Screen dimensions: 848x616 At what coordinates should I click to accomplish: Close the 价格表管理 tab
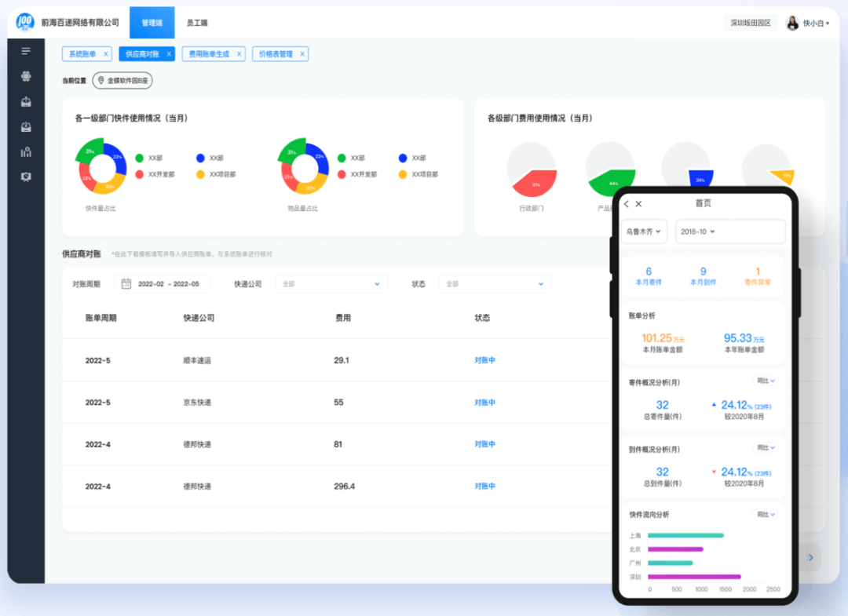[x=302, y=54]
